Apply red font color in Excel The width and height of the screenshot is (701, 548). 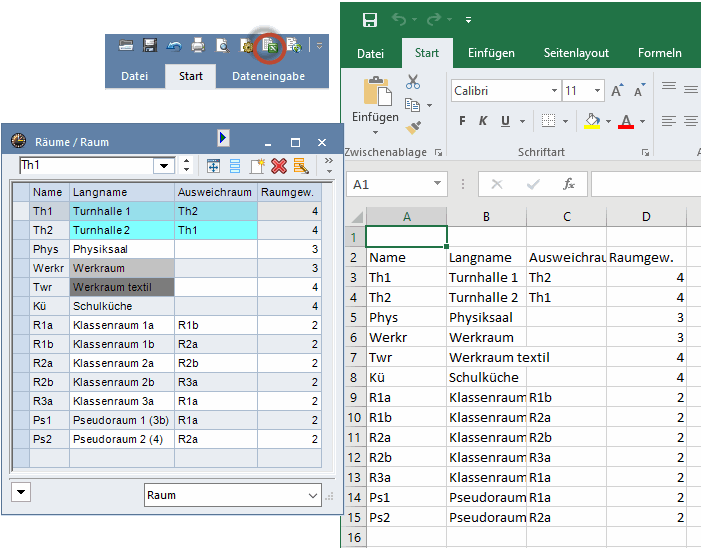tap(626, 121)
